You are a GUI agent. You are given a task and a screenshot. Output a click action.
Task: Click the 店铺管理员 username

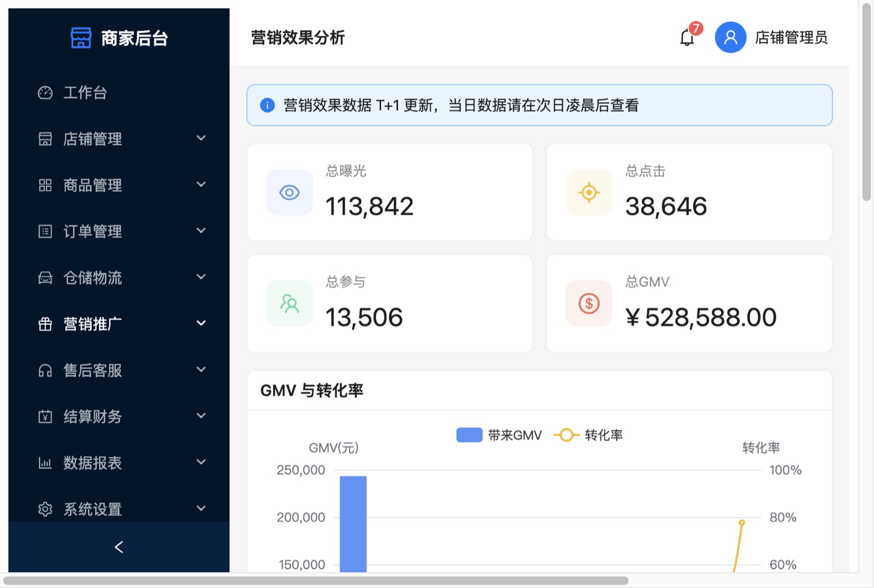click(x=791, y=37)
